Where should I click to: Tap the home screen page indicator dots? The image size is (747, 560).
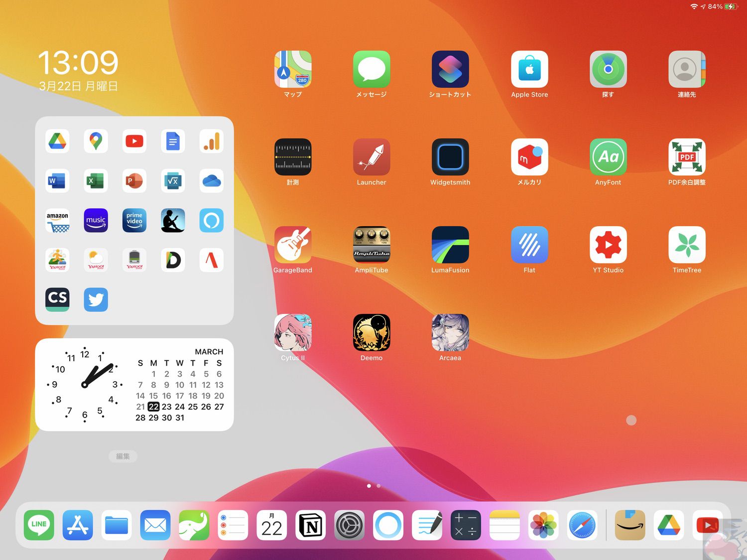point(373,486)
